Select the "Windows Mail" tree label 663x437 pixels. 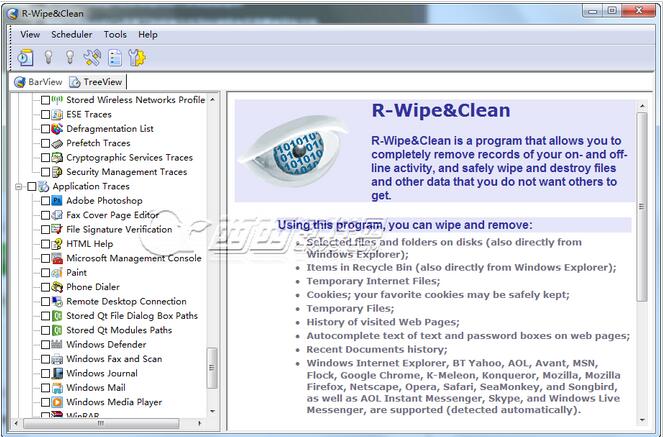point(96,388)
